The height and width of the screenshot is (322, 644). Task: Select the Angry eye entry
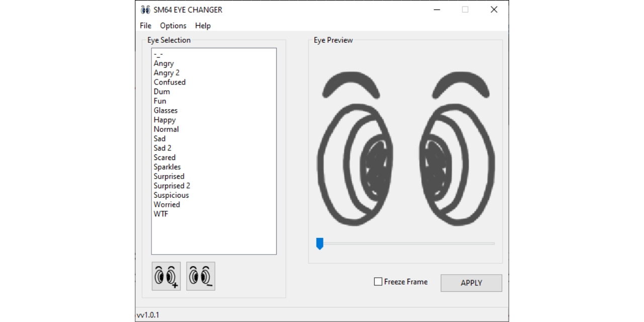(x=214, y=63)
